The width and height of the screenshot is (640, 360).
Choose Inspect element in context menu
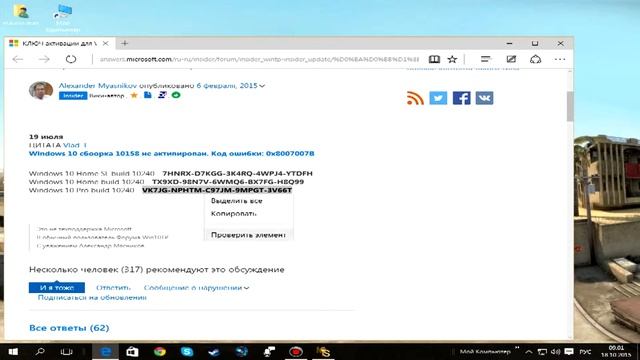click(248, 235)
